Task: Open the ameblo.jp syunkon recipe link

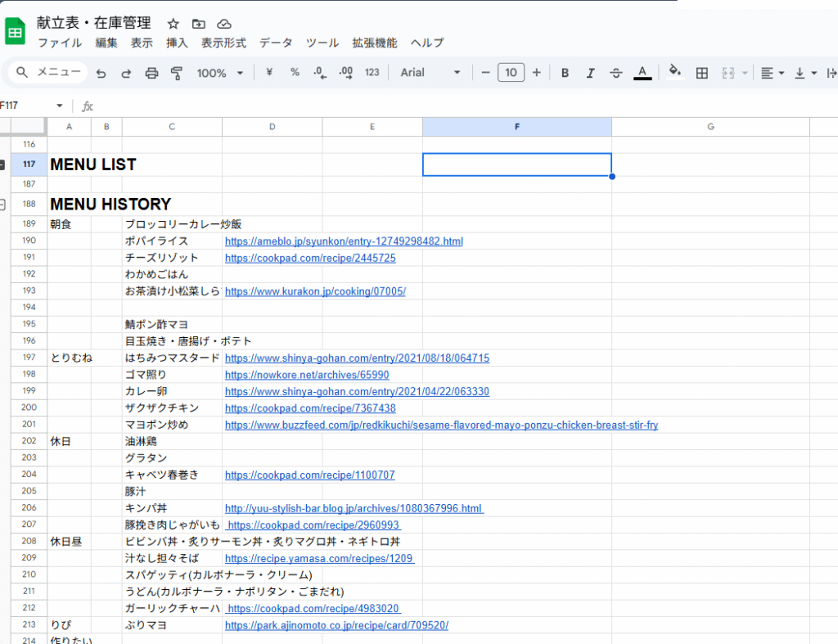Action: coord(344,241)
